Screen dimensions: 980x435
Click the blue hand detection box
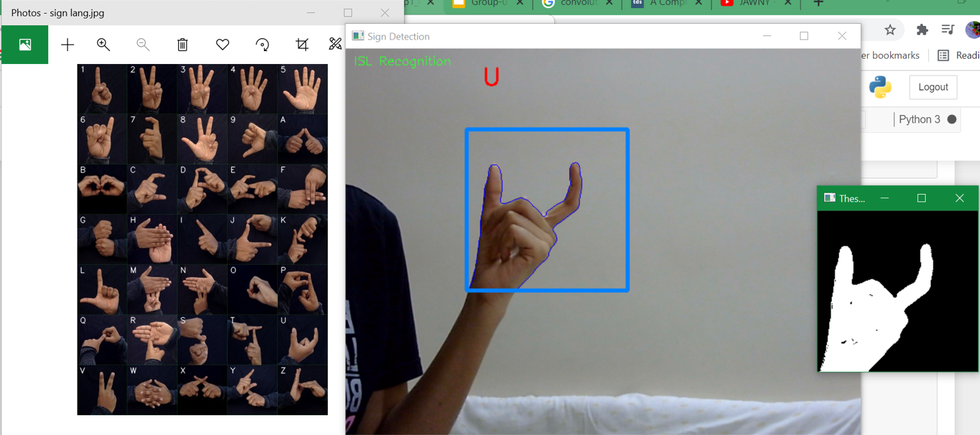click(x=547, y=210)
